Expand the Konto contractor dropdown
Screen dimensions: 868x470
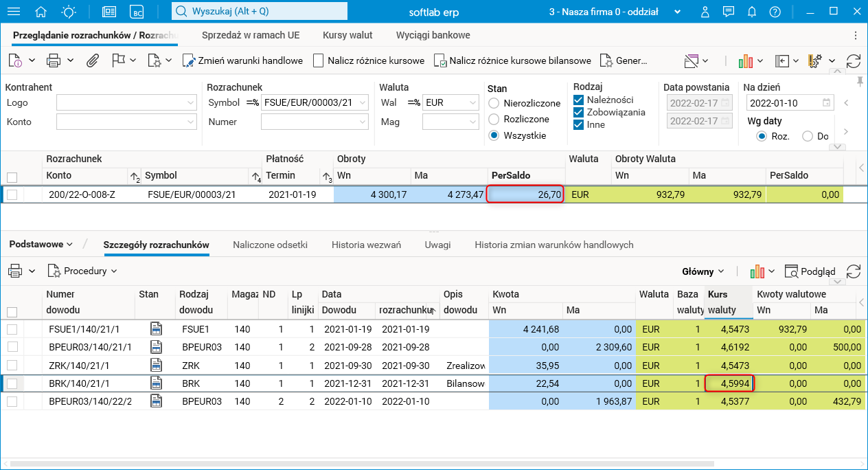(x=190, y=122)
